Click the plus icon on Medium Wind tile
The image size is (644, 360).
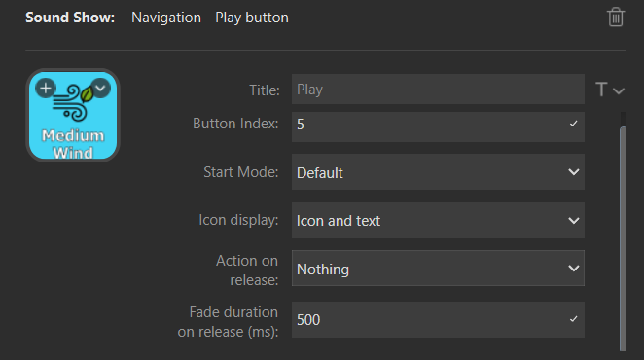point(46,88)
